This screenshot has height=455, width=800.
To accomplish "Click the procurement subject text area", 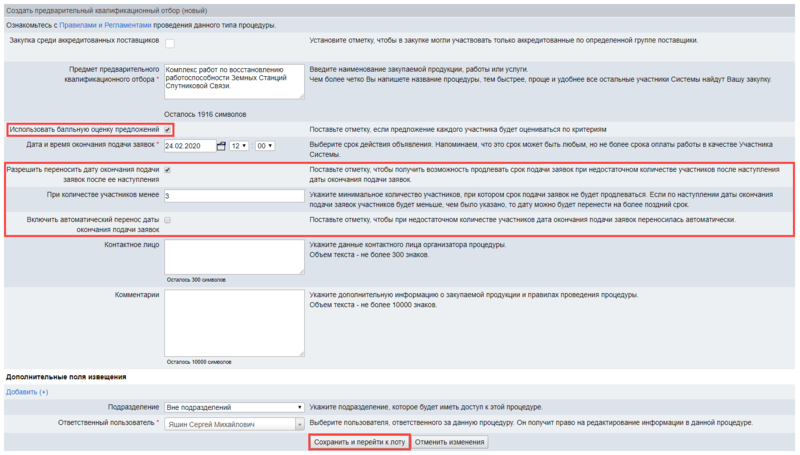I will (234, 82).
